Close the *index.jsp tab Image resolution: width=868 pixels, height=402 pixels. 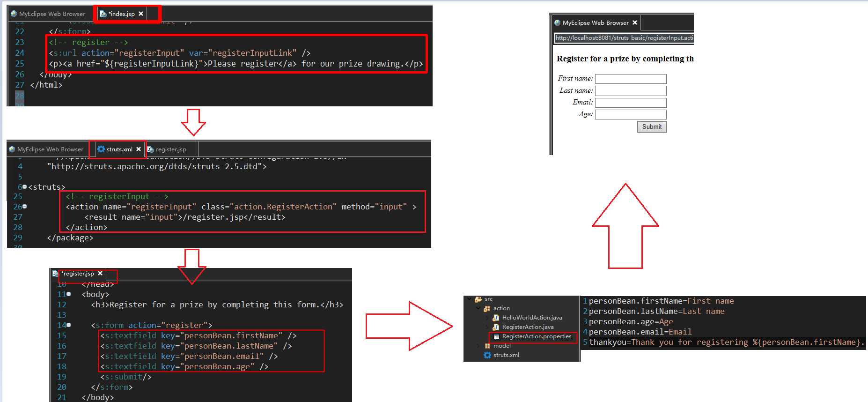(x=141, y=14)
